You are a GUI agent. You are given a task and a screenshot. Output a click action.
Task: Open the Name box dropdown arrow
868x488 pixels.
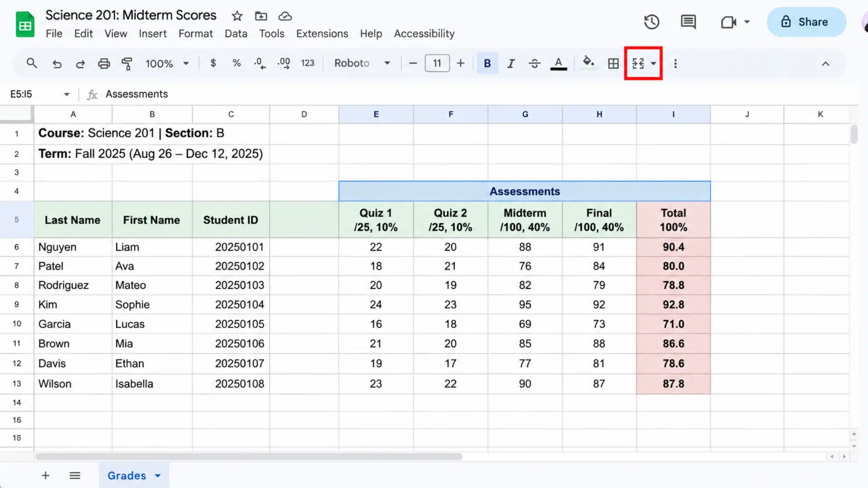(67, 94)
